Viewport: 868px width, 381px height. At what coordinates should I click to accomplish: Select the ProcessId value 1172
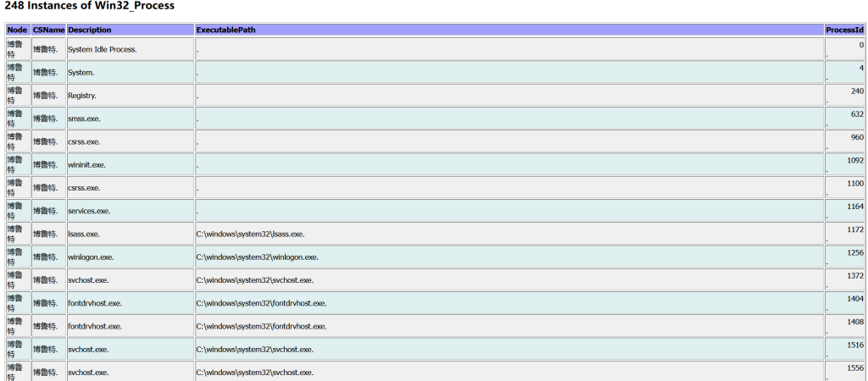[x=854, y=229]
